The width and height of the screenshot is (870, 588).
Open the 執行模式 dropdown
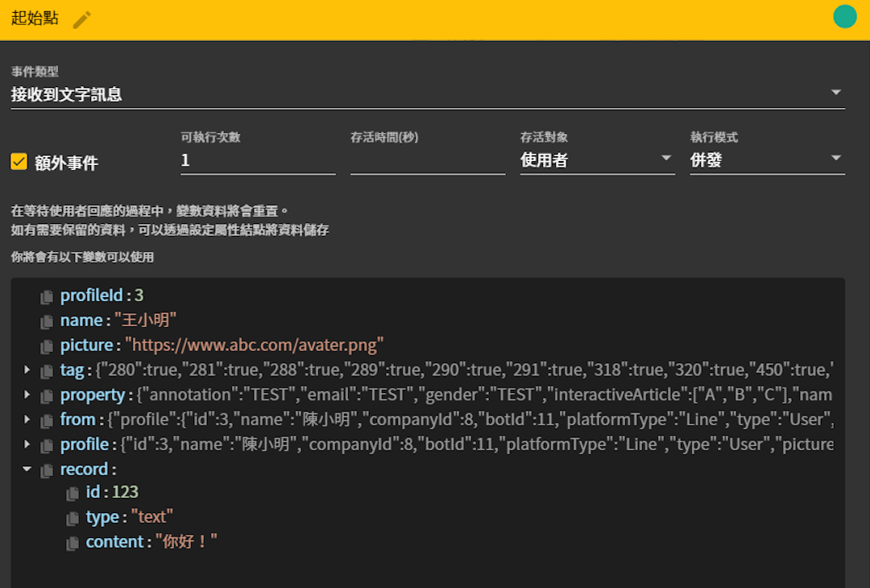768,160
